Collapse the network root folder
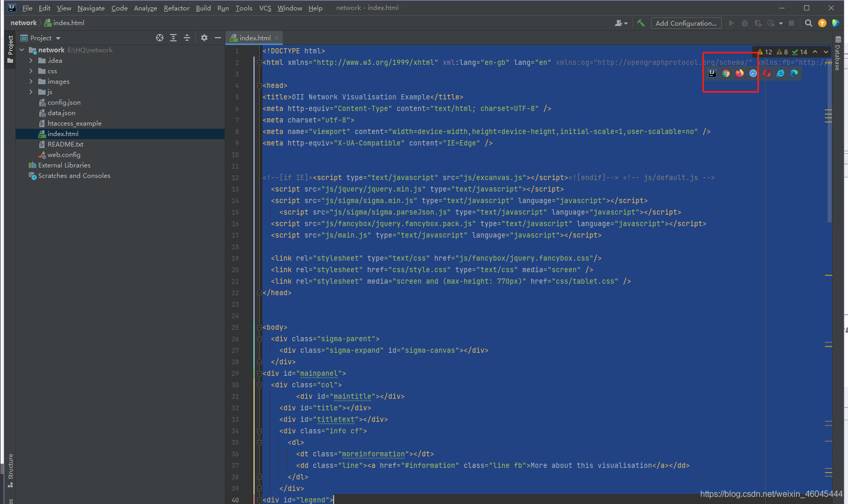Screen dimensions: 848x504 (x=22, y=50)
